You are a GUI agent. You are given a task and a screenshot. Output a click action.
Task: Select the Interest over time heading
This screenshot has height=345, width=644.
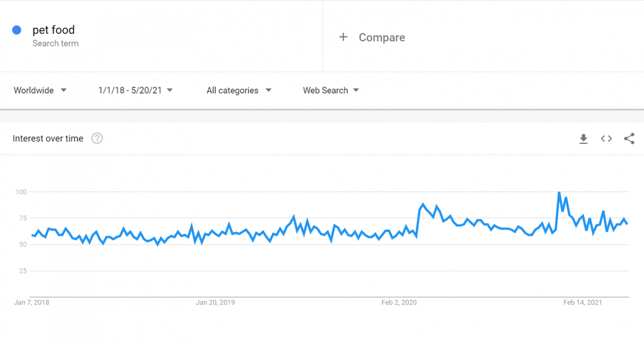click(x=48, y=138)
